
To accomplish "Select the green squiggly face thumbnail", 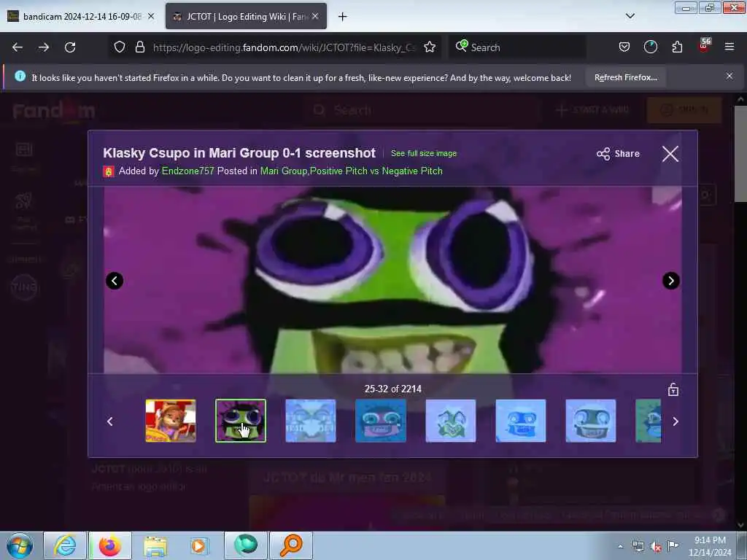I will 451,421.
